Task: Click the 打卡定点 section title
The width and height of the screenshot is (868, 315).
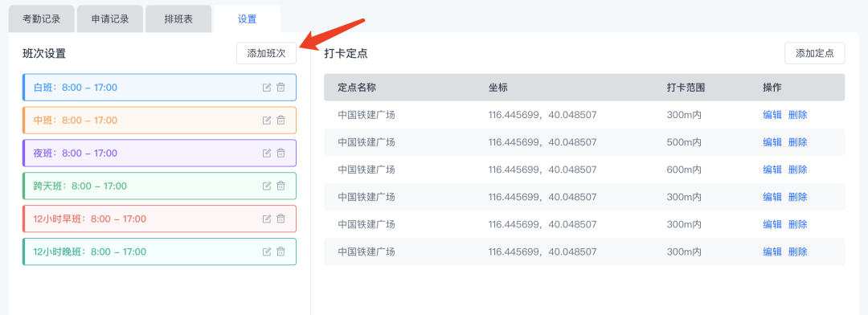Action: (x=346, y=54)
